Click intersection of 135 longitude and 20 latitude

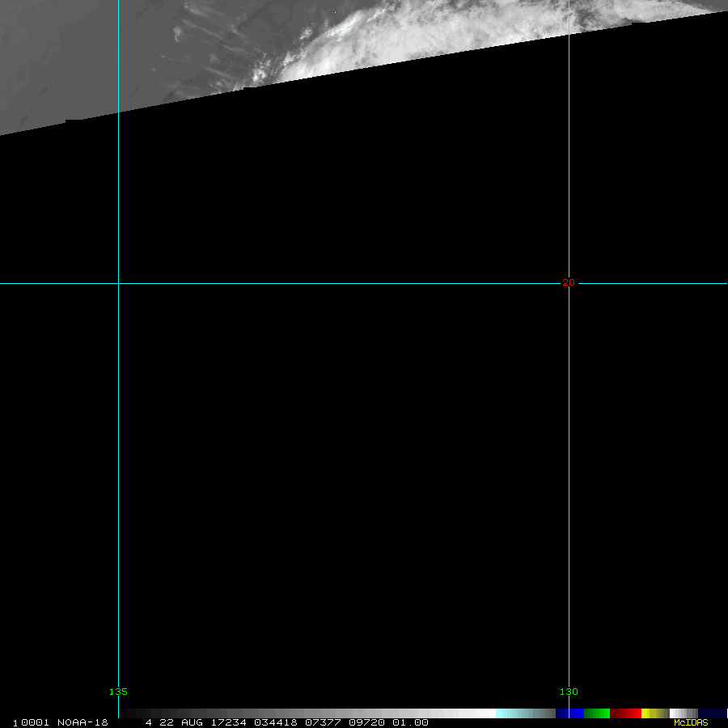(119, 283)
